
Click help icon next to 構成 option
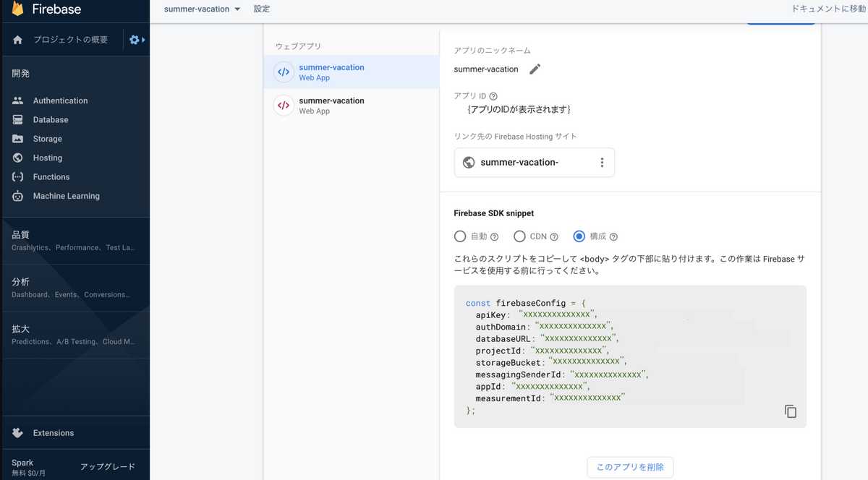[x=613, y=236]
